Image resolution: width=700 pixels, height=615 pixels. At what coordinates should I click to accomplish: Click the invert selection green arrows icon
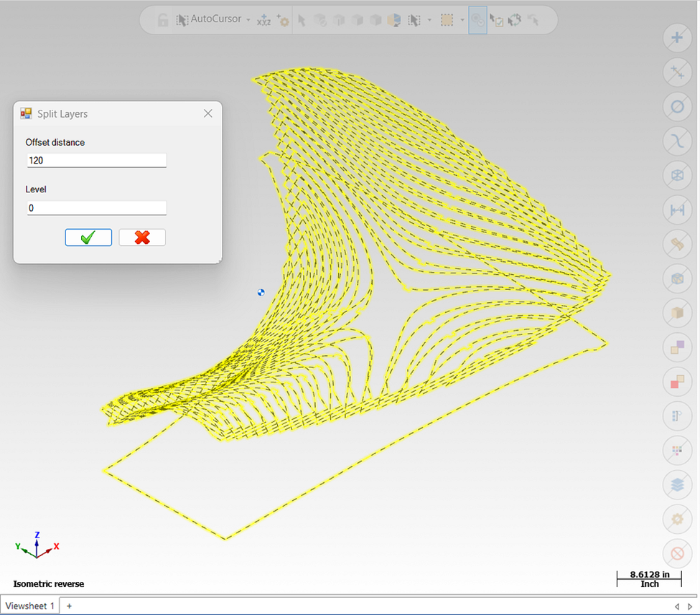(x=515, y=20)
